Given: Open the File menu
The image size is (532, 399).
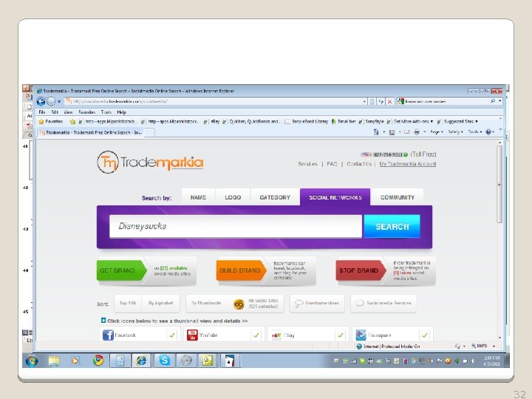Looking at the screenshot, I should point(41,112).
